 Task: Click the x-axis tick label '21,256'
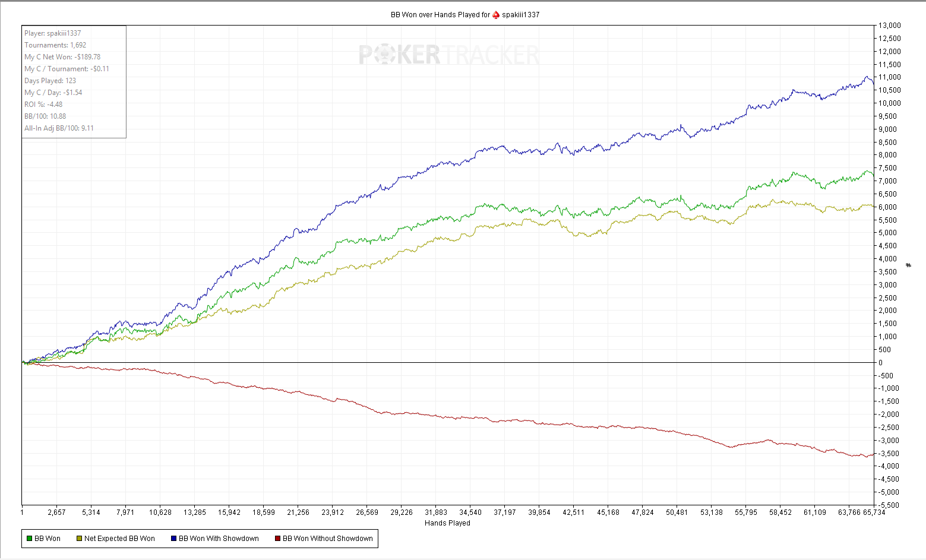pyautogui.click(x=298, y=512)
